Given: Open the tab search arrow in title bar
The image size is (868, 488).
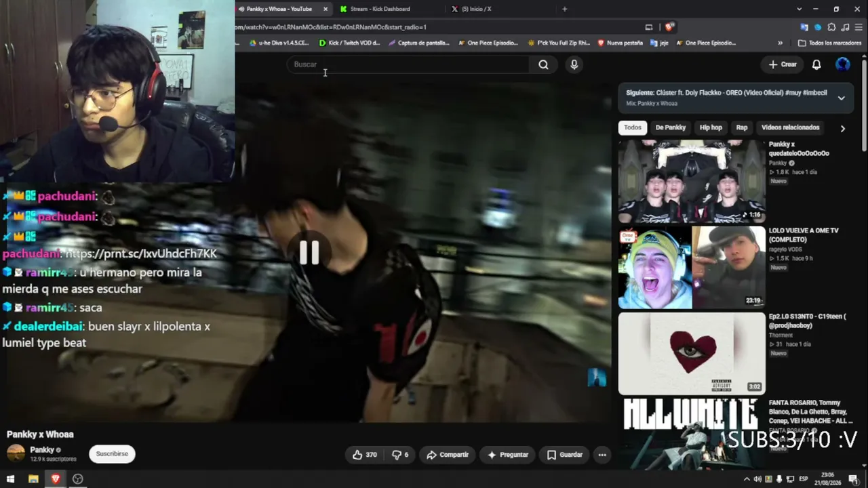Looking at the screenshot, I should click(799, 9).
